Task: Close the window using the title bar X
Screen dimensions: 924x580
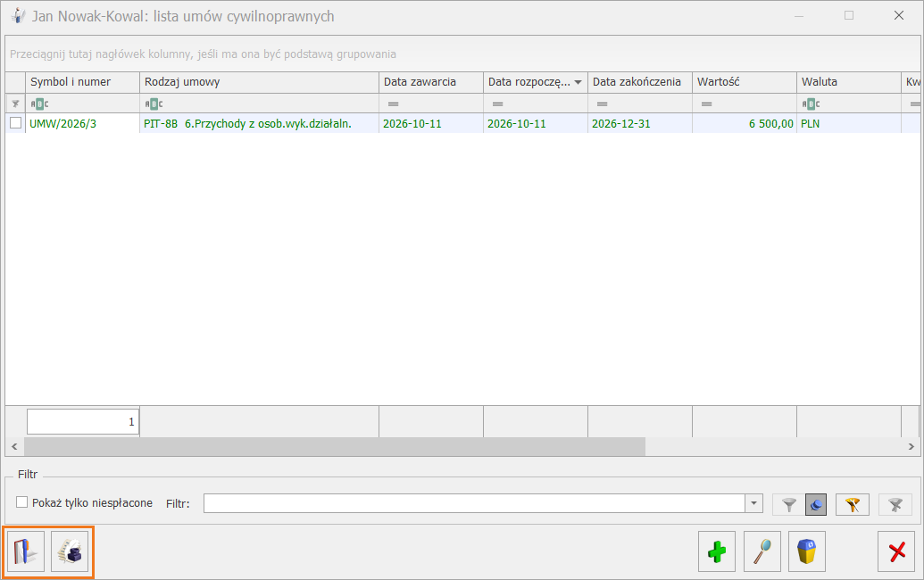Action: tap(899, 15)
